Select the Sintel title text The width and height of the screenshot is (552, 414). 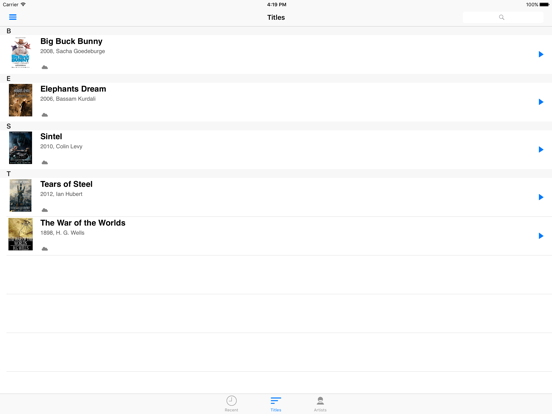coord(51,136)
